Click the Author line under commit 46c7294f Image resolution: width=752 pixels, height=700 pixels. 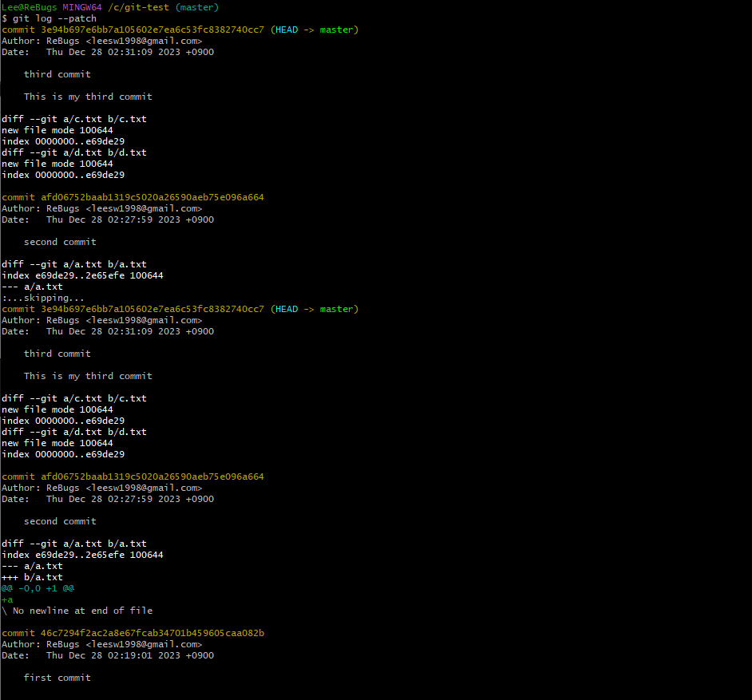pos(101,644)
